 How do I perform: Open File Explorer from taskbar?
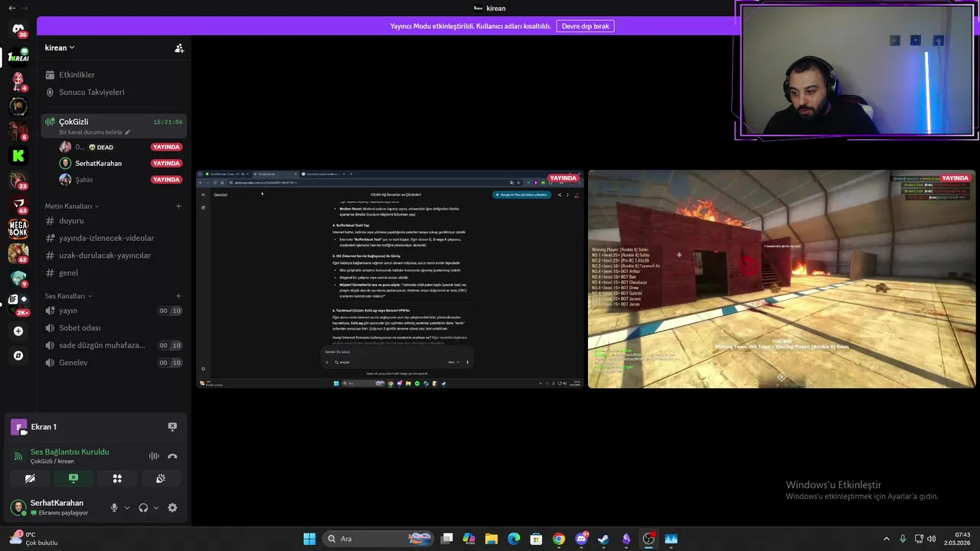492,539
